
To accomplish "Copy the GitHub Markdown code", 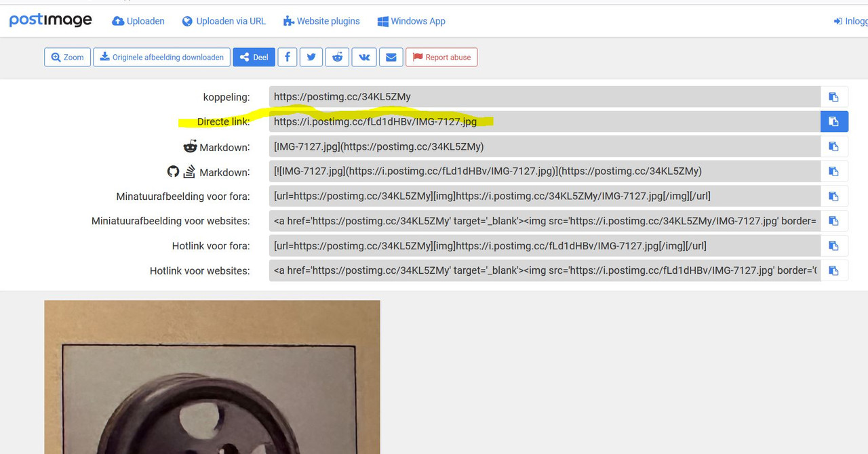I will pos(834,171).
